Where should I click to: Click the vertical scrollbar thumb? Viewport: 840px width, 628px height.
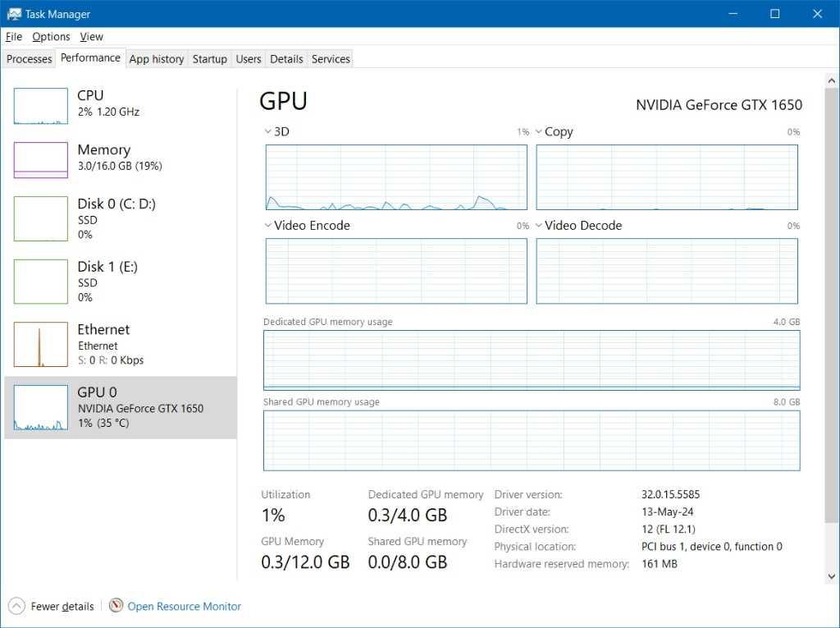click(832, 305)
